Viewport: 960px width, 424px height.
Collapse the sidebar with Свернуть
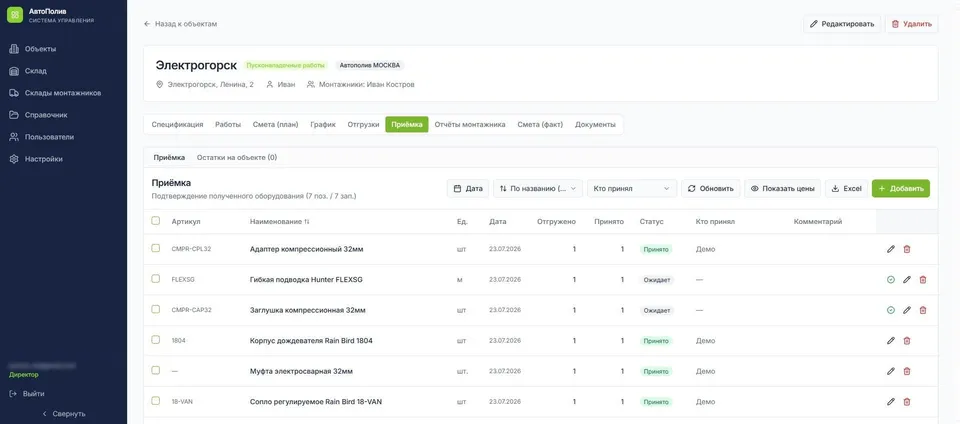(63, 414)
